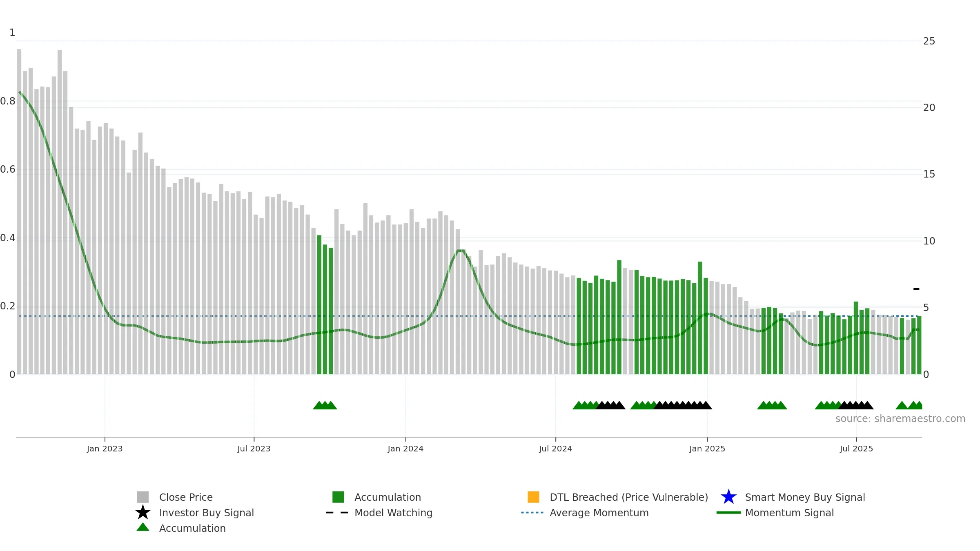
Task: Click the Model Watching dash at right edge
Action: pyautogui.click(x=916, y=289)
